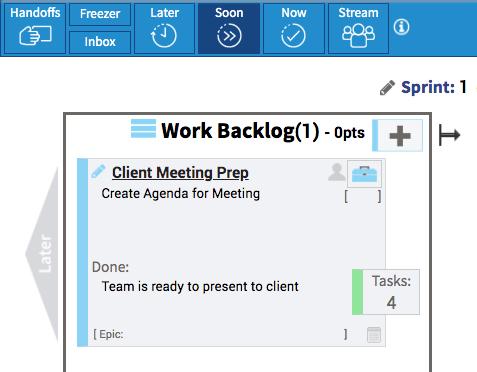Click the Work Backlog list icon
This screenshot has height=372, width=477.
(x=143, y=129)
